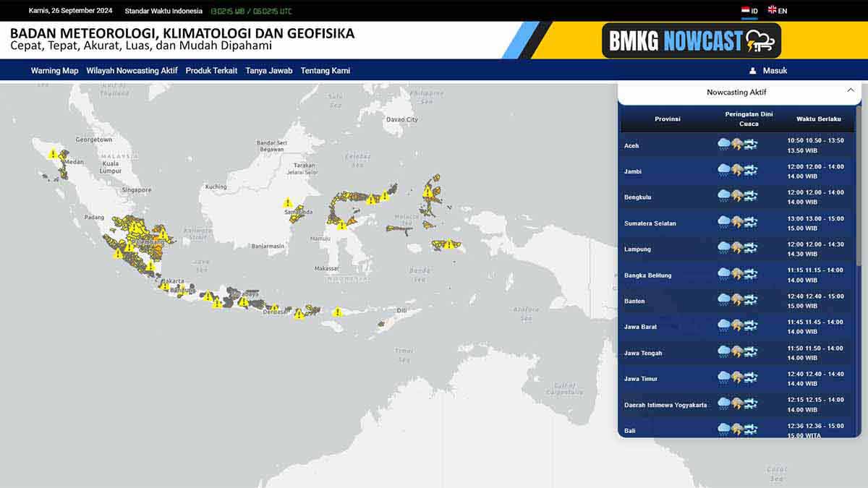Open Wilayah Nowcasting Aktif menu

[x=132, y=71]
